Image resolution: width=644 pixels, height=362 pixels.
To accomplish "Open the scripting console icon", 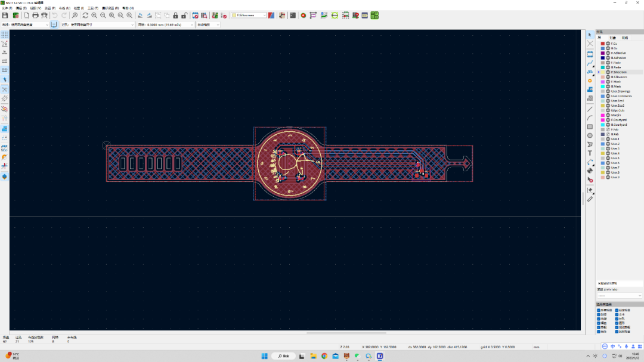I will point(293,16).
